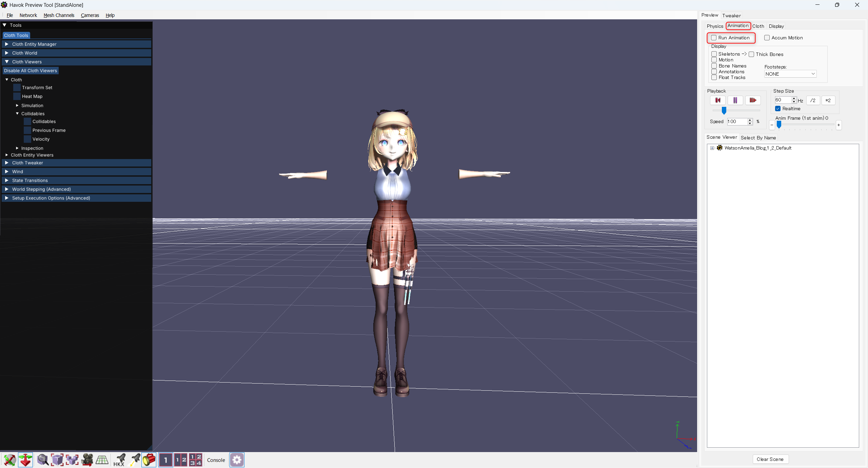The width and height of the screenshot is (868, 468).
Task: Select the two-viewport layout icon
Action: [x=181, y=460]
